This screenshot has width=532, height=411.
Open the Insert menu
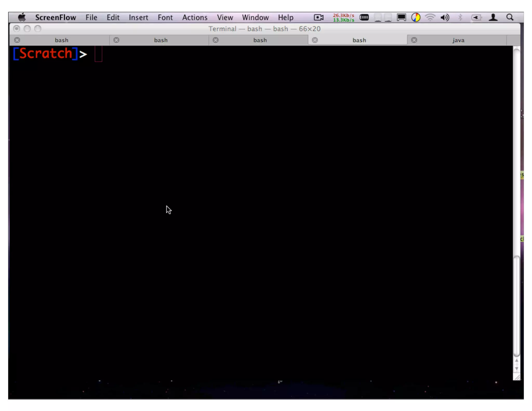(138, 17)
